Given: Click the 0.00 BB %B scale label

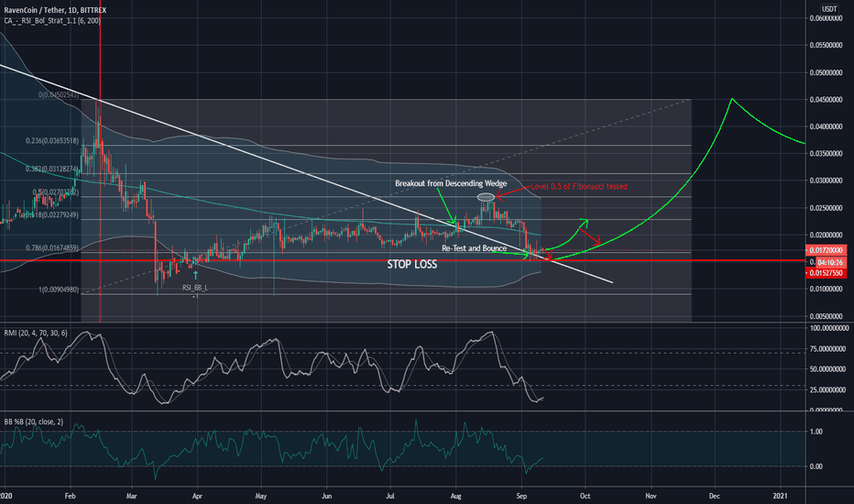Looking at the screenshot, I should (816, 466).
